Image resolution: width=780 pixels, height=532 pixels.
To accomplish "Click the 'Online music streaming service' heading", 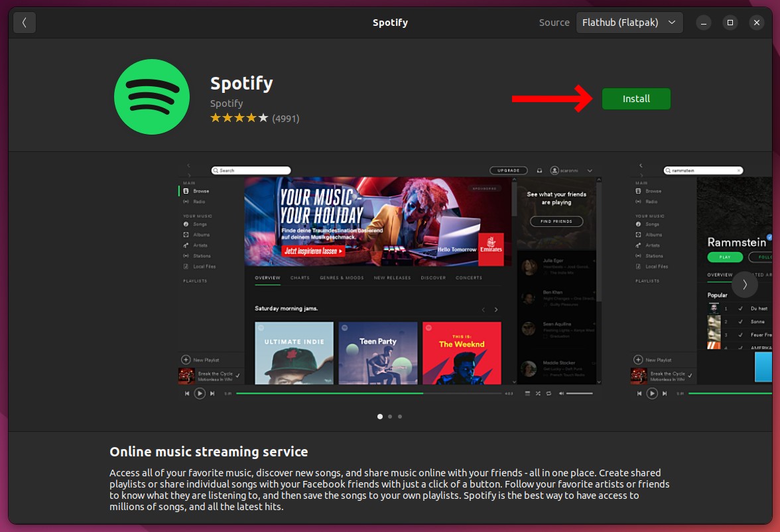I will click(209, 451).
